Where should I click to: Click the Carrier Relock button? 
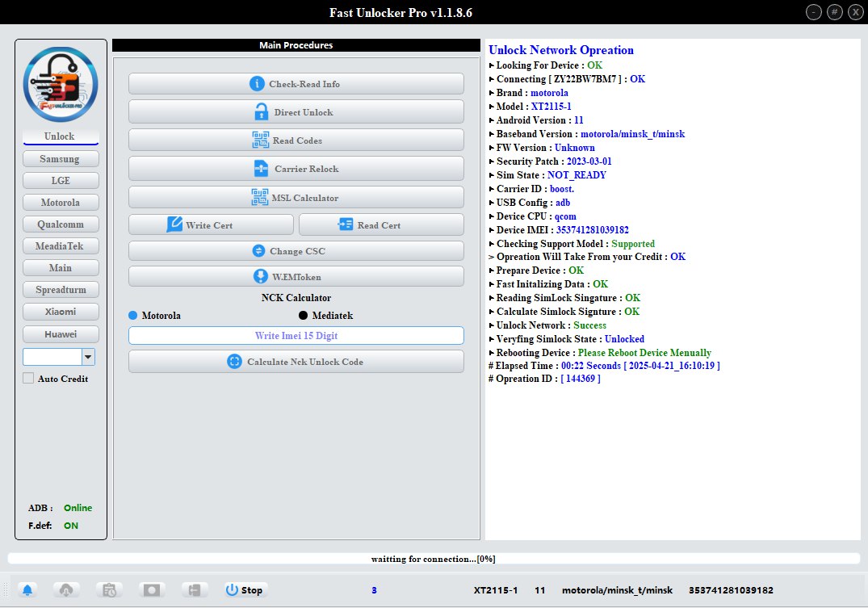coord(296,169)
